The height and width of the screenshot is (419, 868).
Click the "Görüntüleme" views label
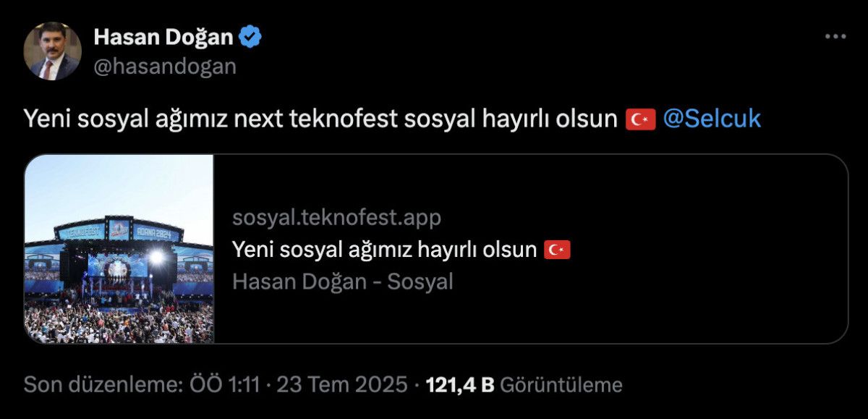pos(561,384)
